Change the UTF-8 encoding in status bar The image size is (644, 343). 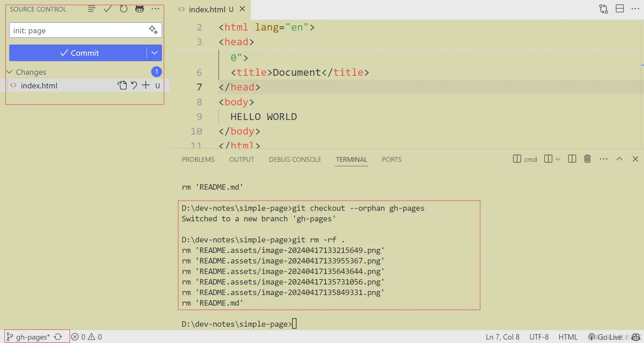coord(539,337)
